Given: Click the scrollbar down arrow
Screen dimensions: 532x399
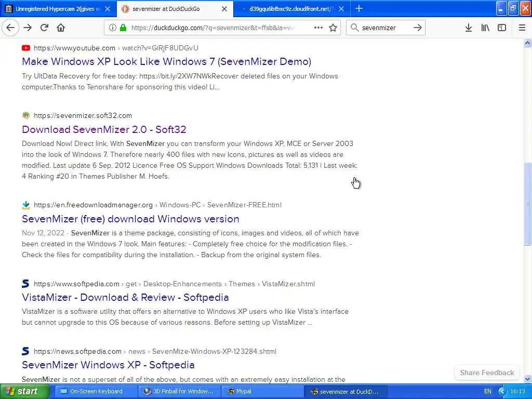Looking at the screenshot, I should tap(527, 379).
